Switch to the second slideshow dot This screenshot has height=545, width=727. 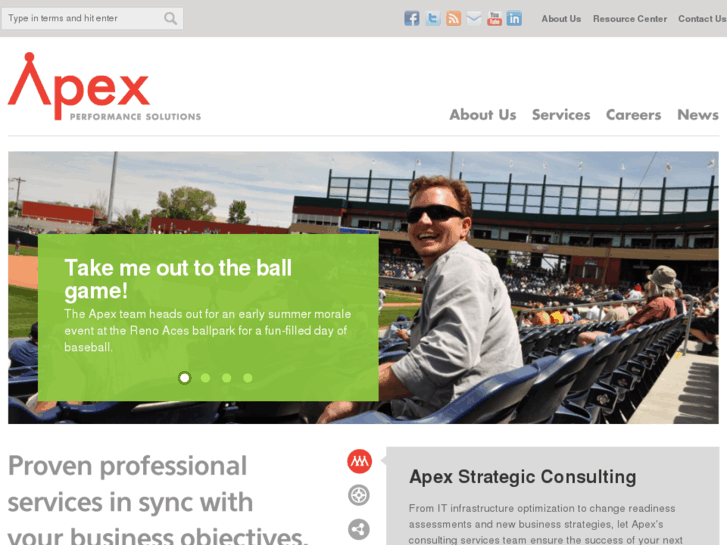[x=205, y=378]
